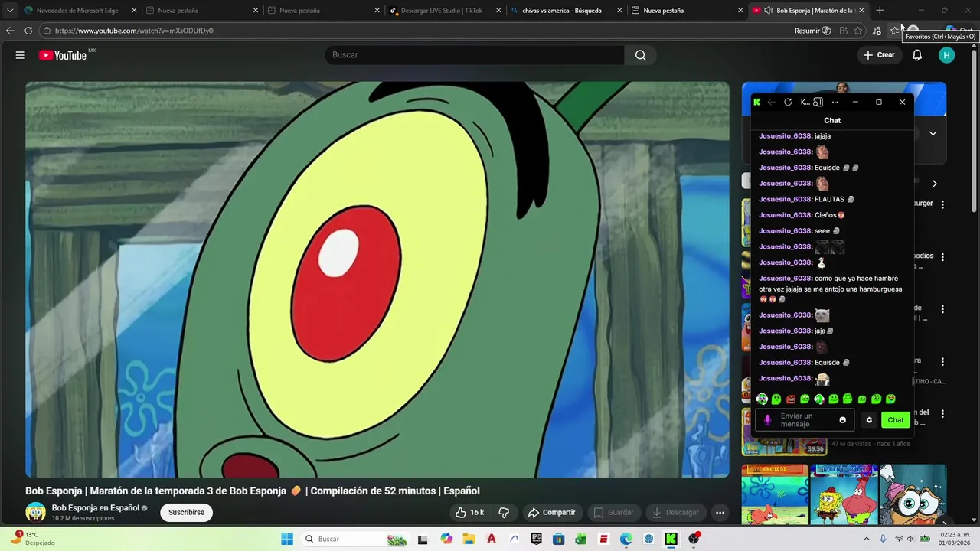Open options for the 39:56 recommended video
980x551 pixels.
coord(942,414)
